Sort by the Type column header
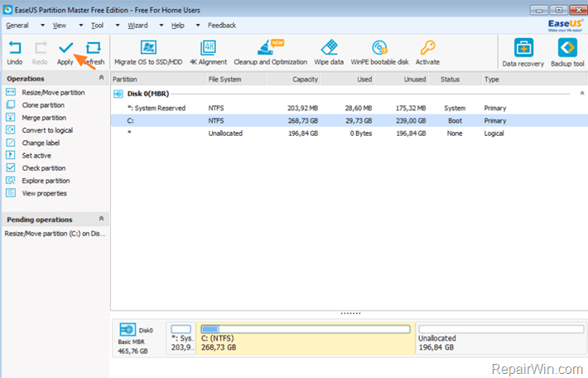This screenshot has height=378, width=588. point(534,80)
